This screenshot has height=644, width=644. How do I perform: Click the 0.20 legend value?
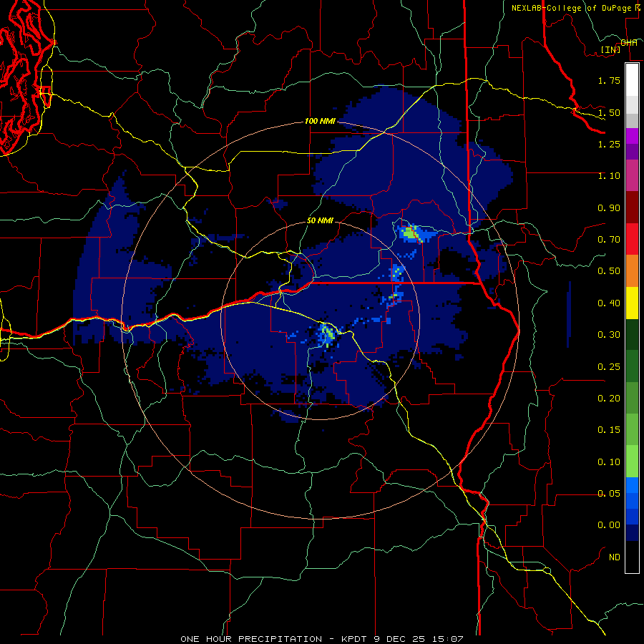tap(609, 399)
